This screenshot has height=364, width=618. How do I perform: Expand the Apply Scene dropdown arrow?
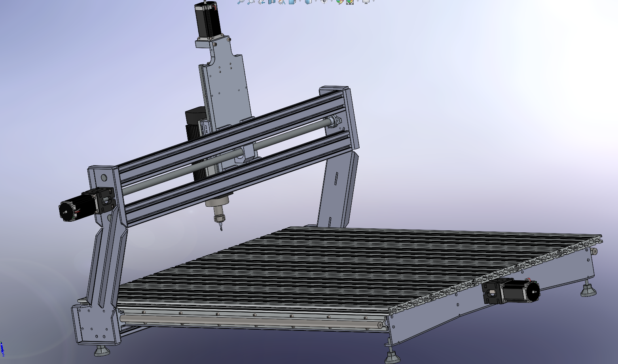click(x=358, y=2)
